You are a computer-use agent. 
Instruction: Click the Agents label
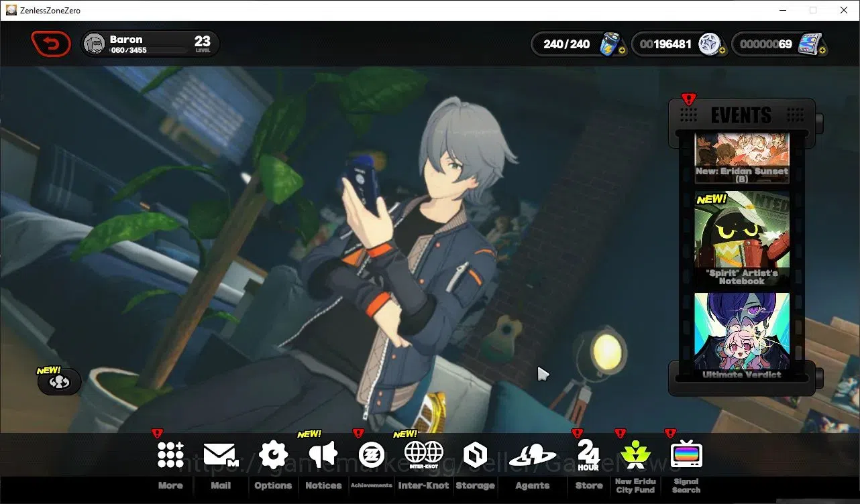pos(533,486)
